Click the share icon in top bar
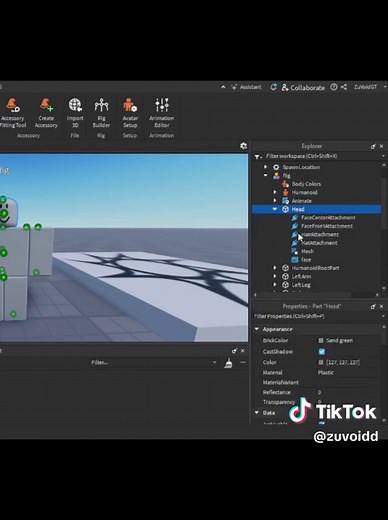 344,87
